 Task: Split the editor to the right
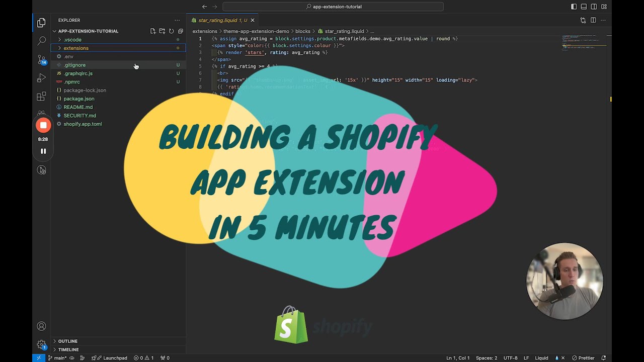(x=593, y=20)
